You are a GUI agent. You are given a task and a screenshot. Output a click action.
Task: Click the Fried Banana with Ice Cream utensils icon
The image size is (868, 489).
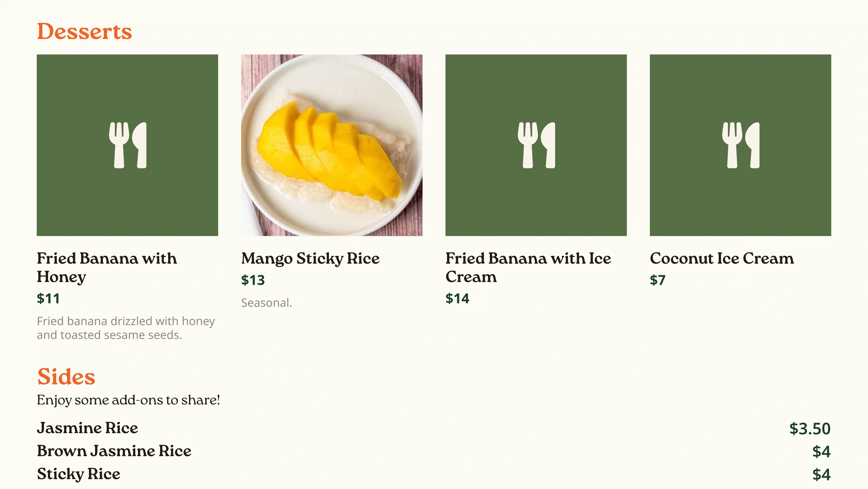[536, 145]
